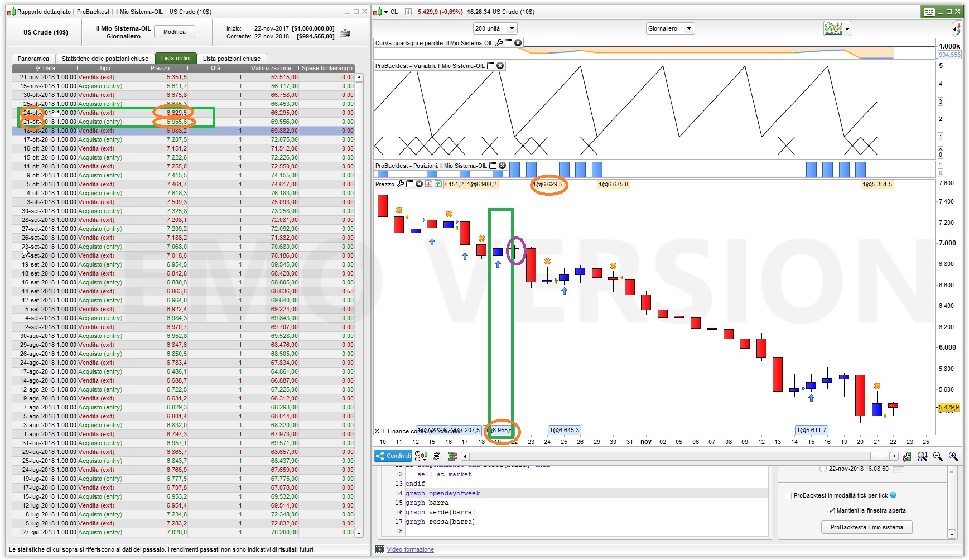Open settings wrench of Curva guadagni e perdite
The image size is (969, 560).
pos(499,43)
